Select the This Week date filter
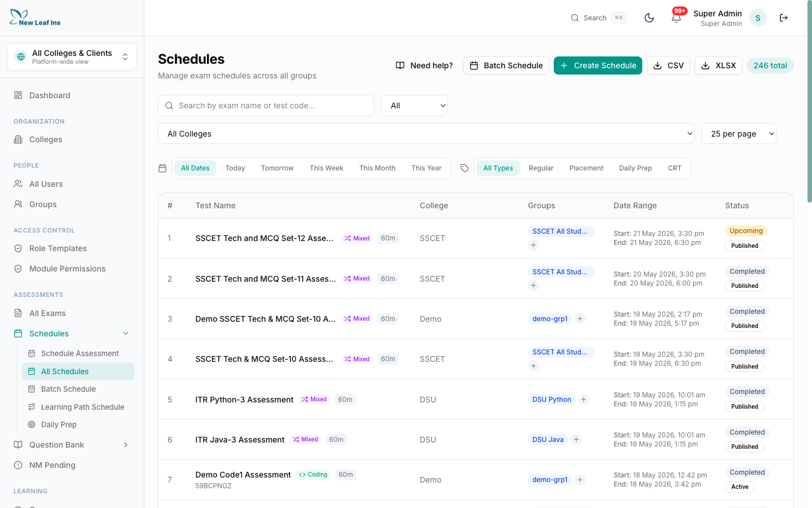This screenshot has width=812, height=508. coord(326,168)
